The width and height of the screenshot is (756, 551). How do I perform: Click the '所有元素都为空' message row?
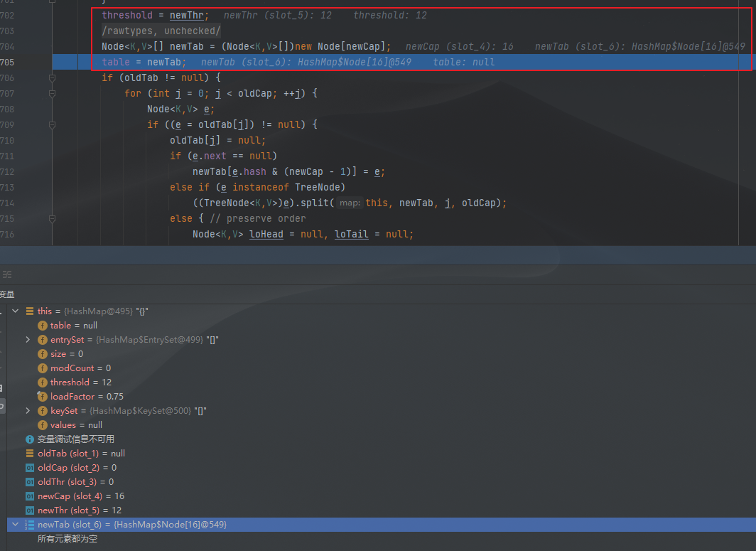click(382, 539)
